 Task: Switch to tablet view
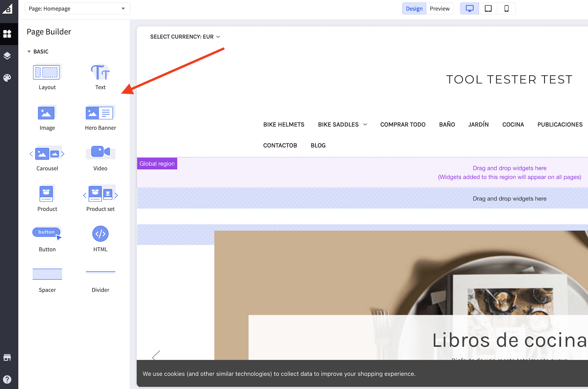[488, 9]
